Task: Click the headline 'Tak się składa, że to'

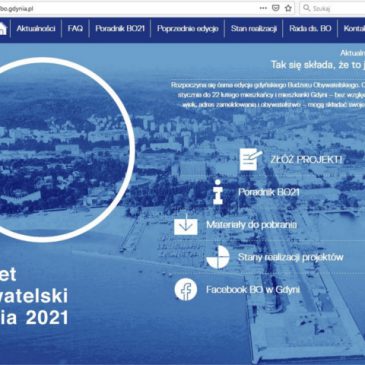Action: coord(317,65)
